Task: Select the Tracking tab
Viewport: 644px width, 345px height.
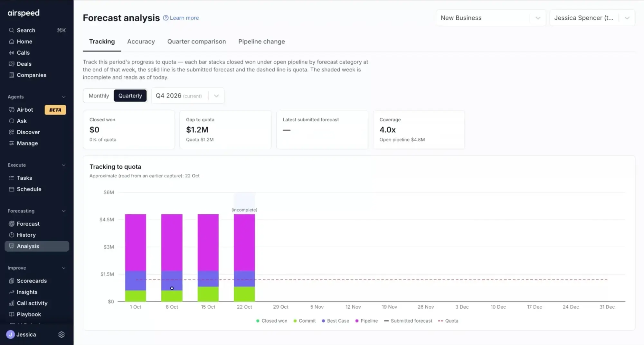Action: [x=102, y=42]
